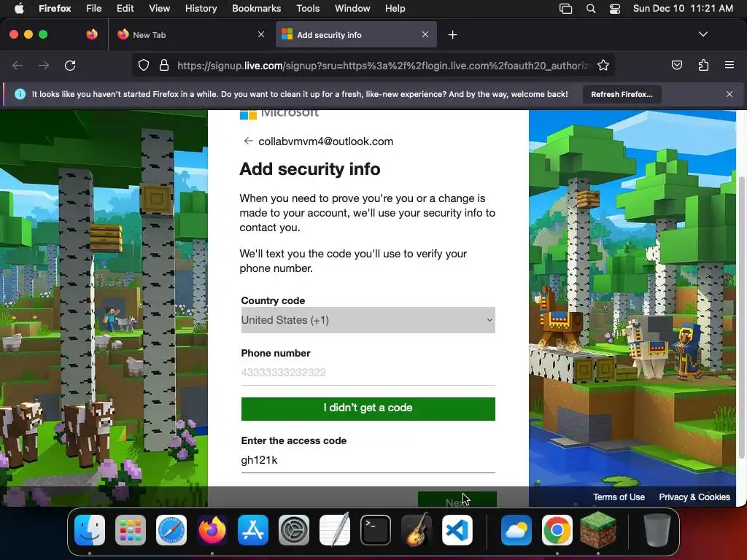Reload the current page
Image resolution: width=747 pixels, height=560 pixels.
click(70, 65)
